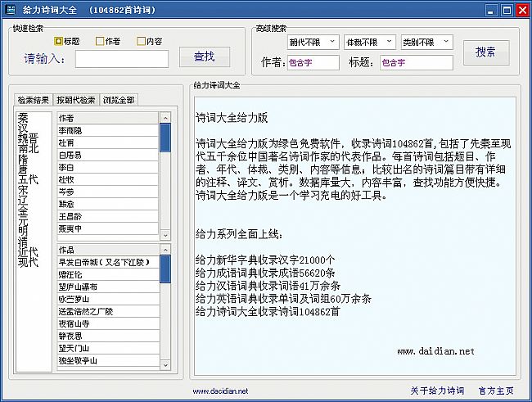Select the 明 dynasty

(23, 231)
